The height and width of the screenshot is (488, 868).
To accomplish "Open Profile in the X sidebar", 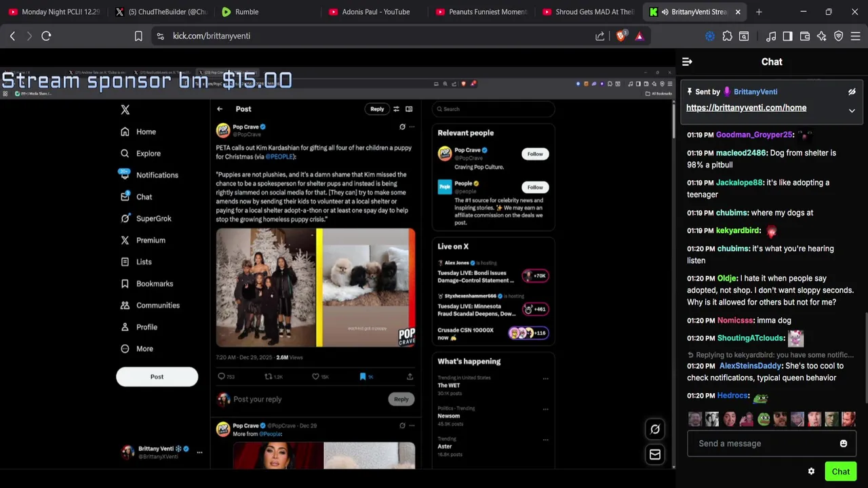I will (139, 327).
